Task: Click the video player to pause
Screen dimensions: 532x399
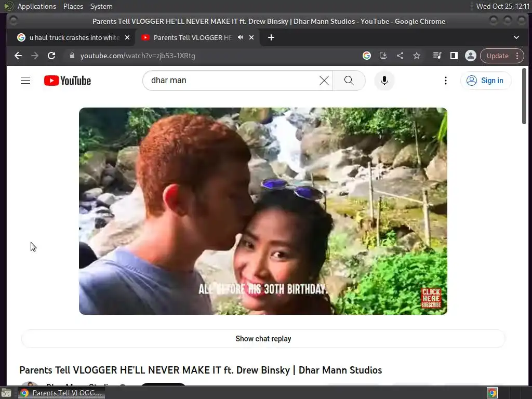Action: 263,211
